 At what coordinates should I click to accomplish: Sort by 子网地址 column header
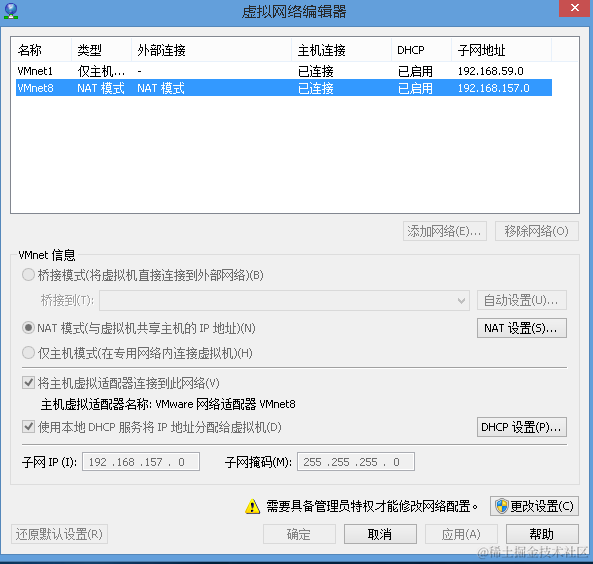point(501,50)
